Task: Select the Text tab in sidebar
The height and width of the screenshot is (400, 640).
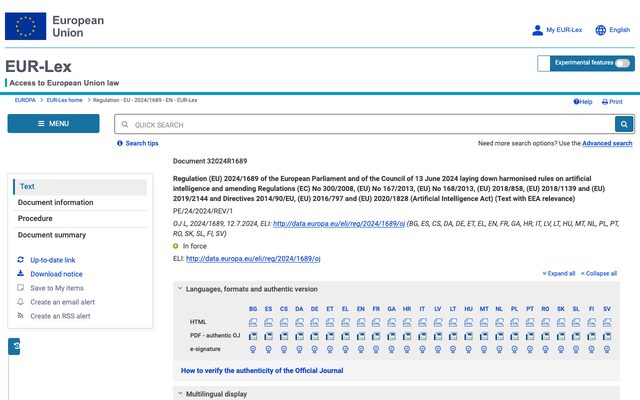Action: coord(80,187)
